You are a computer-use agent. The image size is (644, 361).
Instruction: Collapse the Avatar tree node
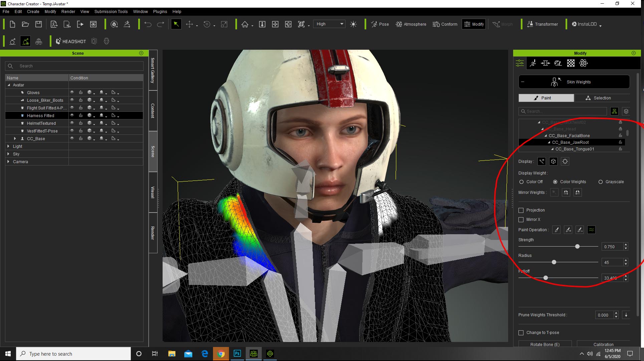(9, 85)
